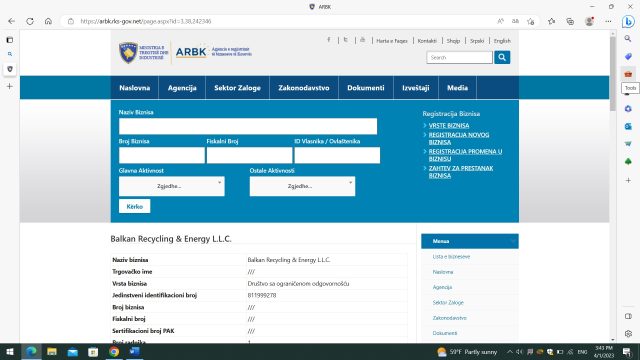This screenshot has width=640, height=360.
Task: Open the Shopping tag sidebar icon
Action: click(x=628, y=56)
